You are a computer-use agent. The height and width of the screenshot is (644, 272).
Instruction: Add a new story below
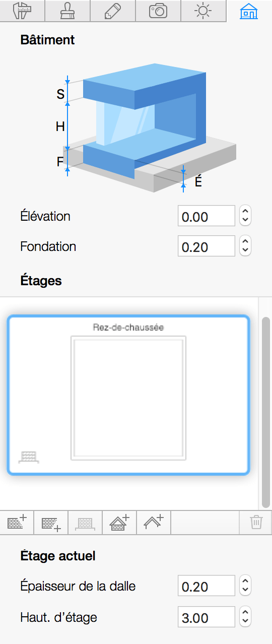pos(51,522)
